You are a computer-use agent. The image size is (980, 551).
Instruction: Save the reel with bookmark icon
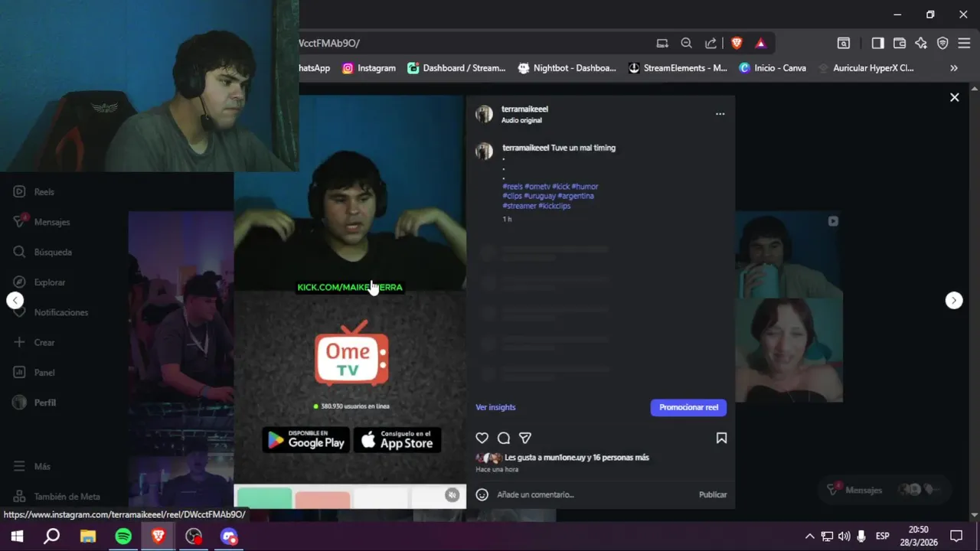tap(721, 439)
